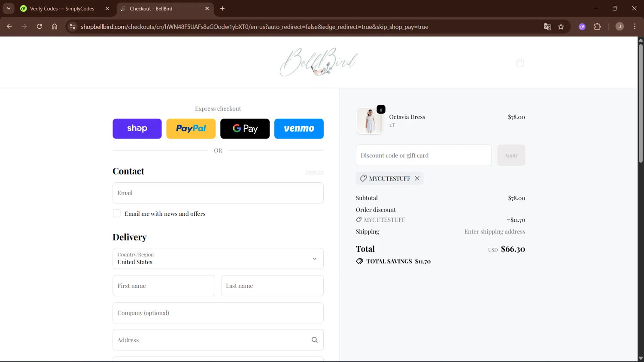
Task: Click the address search magnifier icon
Action: (x=314, y=340)
